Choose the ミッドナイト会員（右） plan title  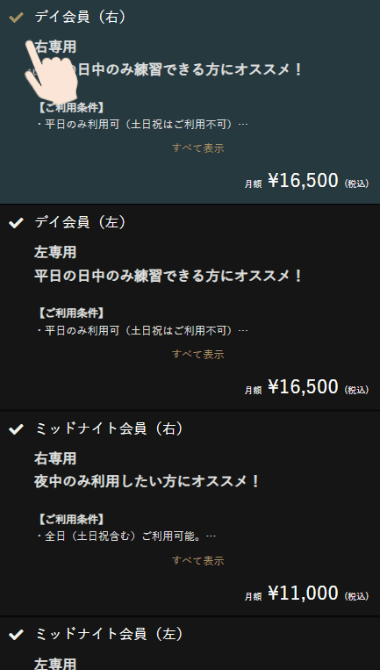[109, 429]
